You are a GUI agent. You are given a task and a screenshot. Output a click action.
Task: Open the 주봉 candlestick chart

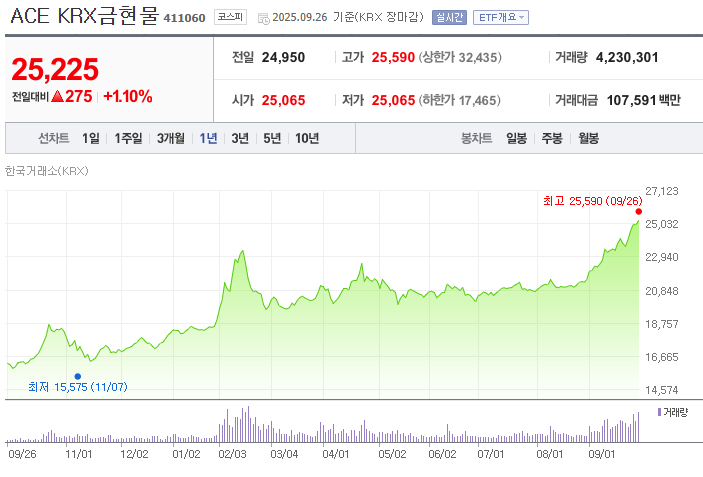click(552, 138)
